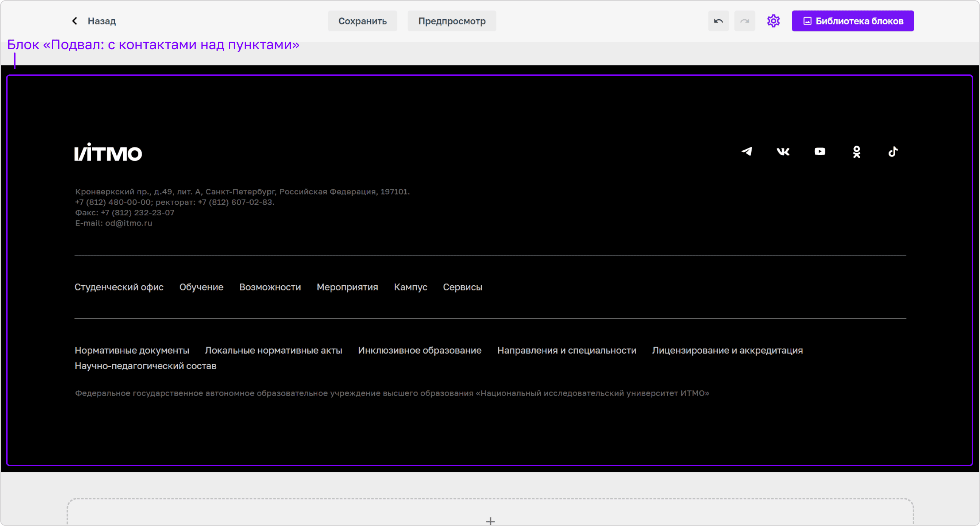The image size is (980, 526).
Task: Click the Факс: +7 (812) 232-23-07 line
Action: [x=124, y=213]
